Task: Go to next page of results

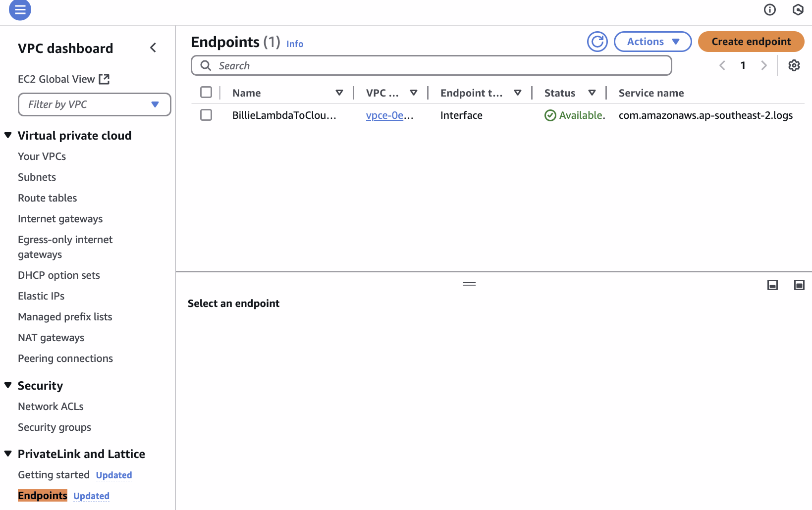Action: (x=764, y=65)
